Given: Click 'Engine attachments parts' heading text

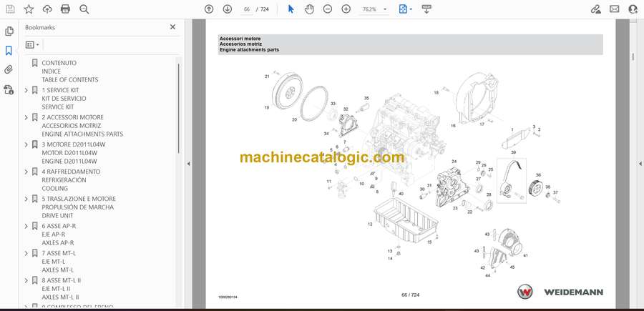Looking at the screenshot, I should point(249,49).
